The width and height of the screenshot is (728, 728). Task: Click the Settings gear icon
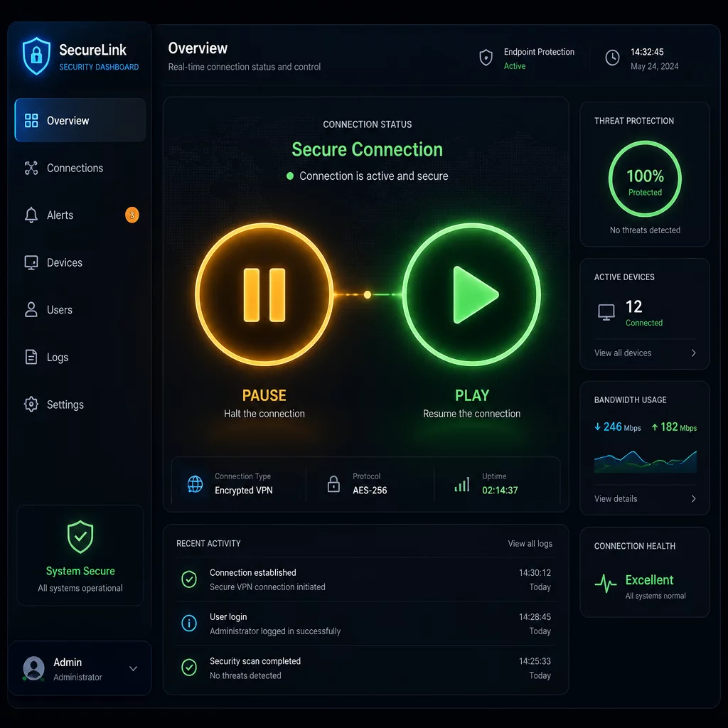31,405
